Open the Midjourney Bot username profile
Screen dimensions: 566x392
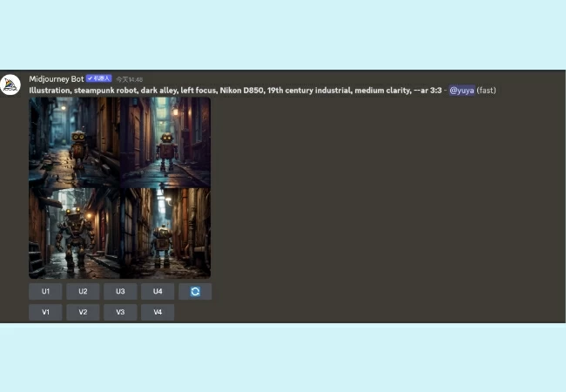click(x=56, y=78)
